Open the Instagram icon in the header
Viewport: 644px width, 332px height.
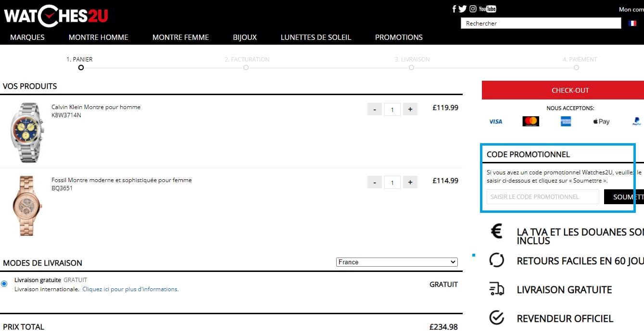coord(473,9)
